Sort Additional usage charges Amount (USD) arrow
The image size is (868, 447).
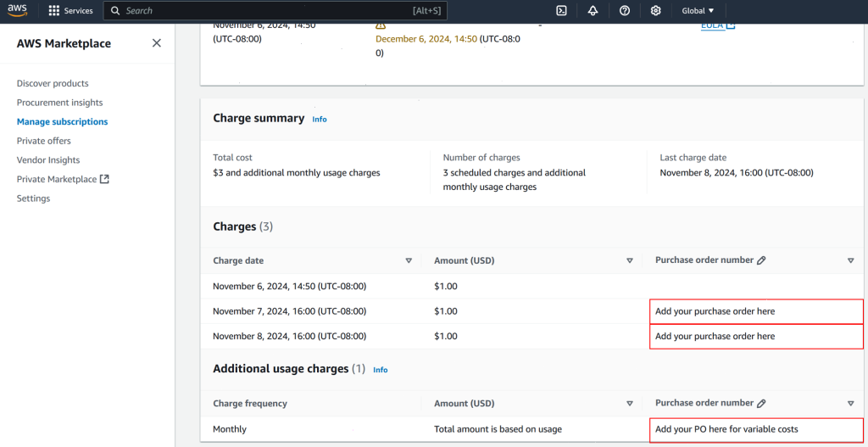tap(630, 403)
